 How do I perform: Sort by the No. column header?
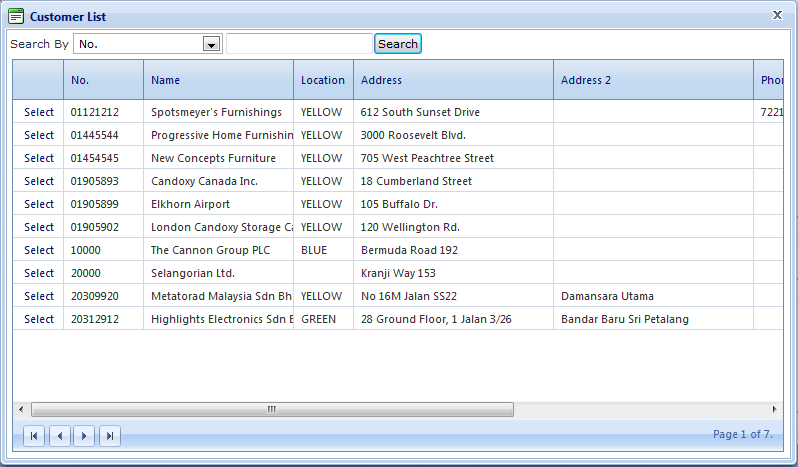tap(103, 80)
